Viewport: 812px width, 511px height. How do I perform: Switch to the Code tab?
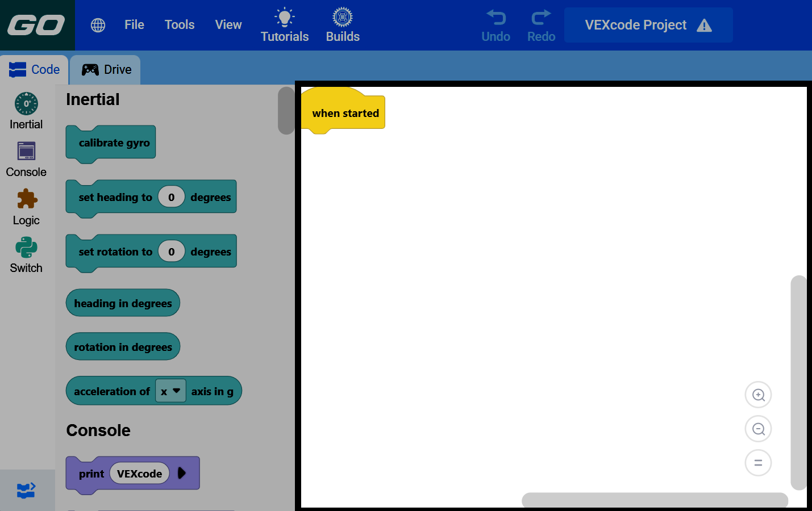(34, 70)
